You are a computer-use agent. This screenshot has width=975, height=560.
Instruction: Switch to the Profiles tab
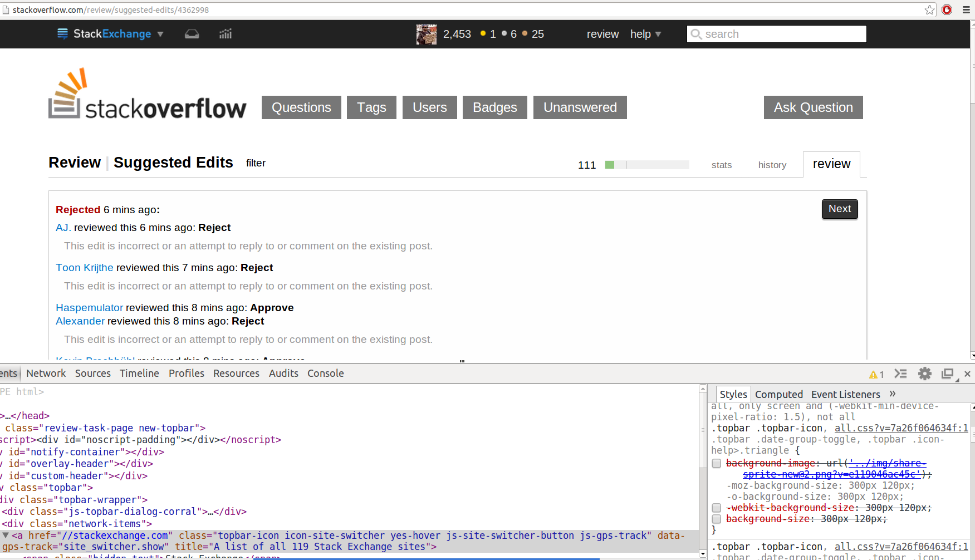187,374
